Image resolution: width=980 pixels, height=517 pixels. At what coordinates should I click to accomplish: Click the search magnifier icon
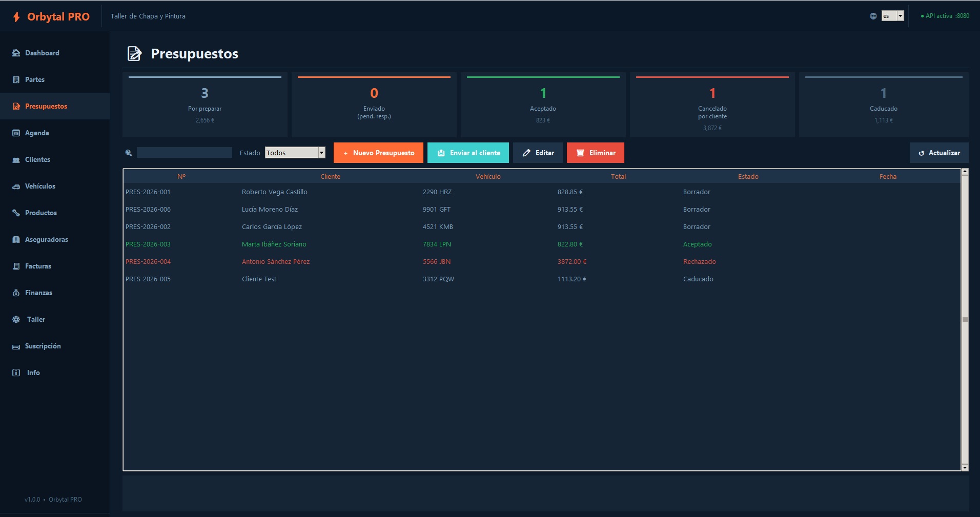[129, 153]
